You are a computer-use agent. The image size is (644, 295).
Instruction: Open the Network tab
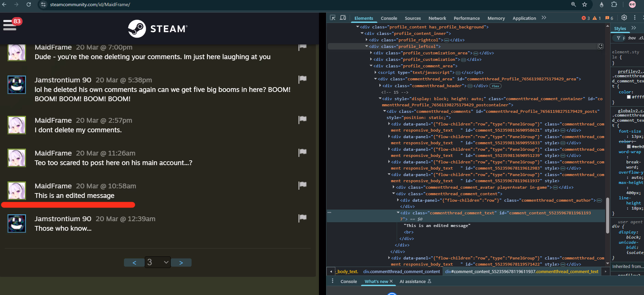[x=437, y=18]
